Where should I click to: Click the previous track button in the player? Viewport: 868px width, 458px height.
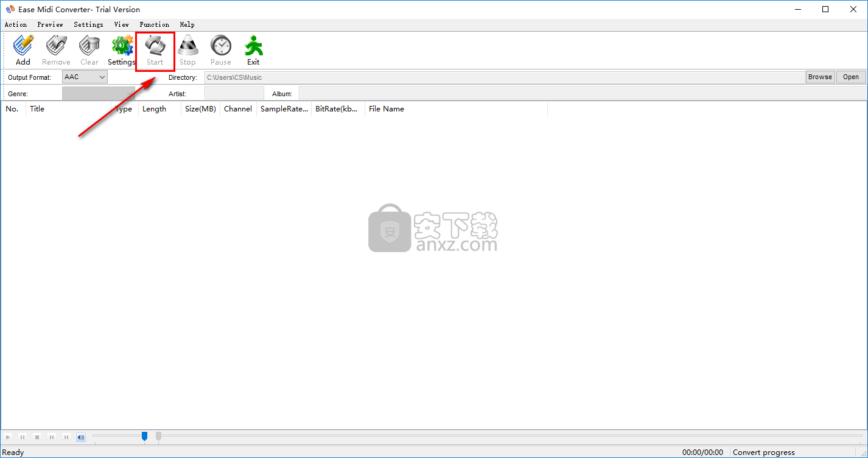(52, 437)
